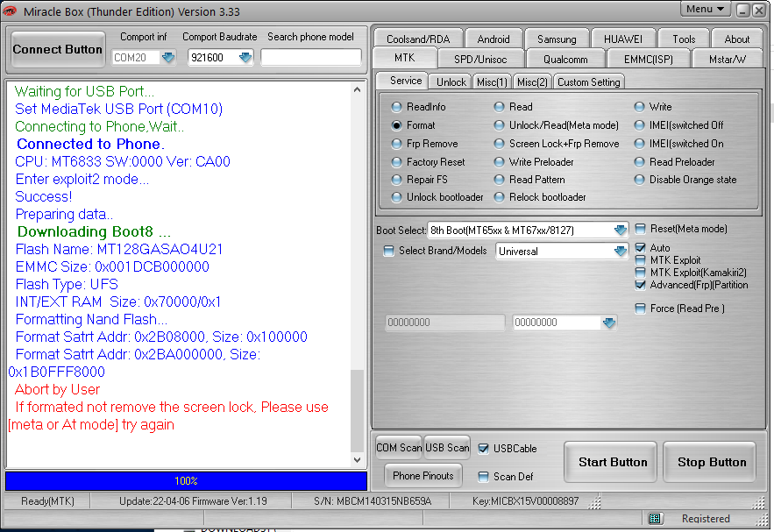The height and width of the screenshot is (532, 774).
Task: Open the Misc(1) sub-tab
Action: 492,82
